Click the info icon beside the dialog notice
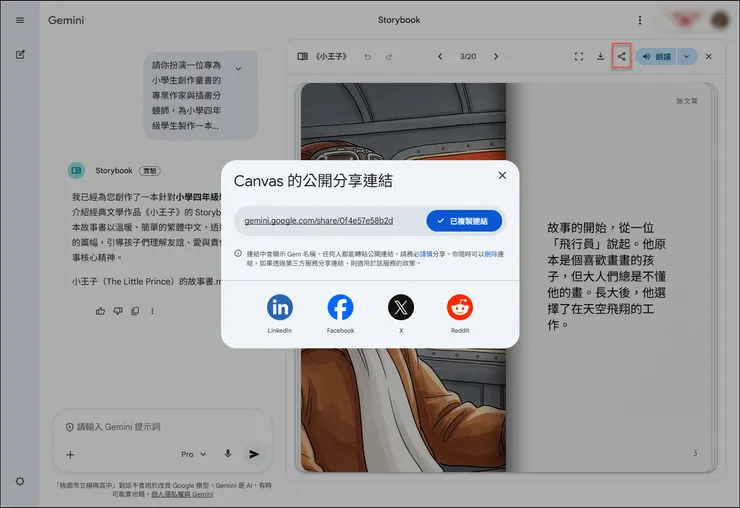Viewport: 740px width, 508px height. (238, 254)
